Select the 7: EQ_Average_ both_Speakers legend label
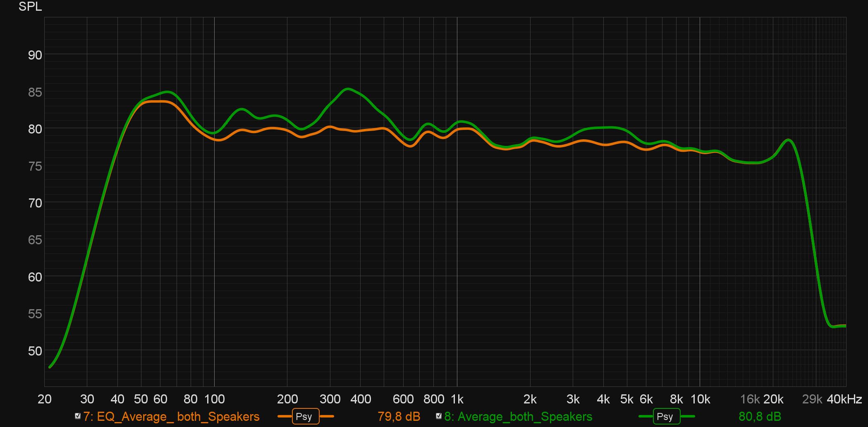 [171, 416]
